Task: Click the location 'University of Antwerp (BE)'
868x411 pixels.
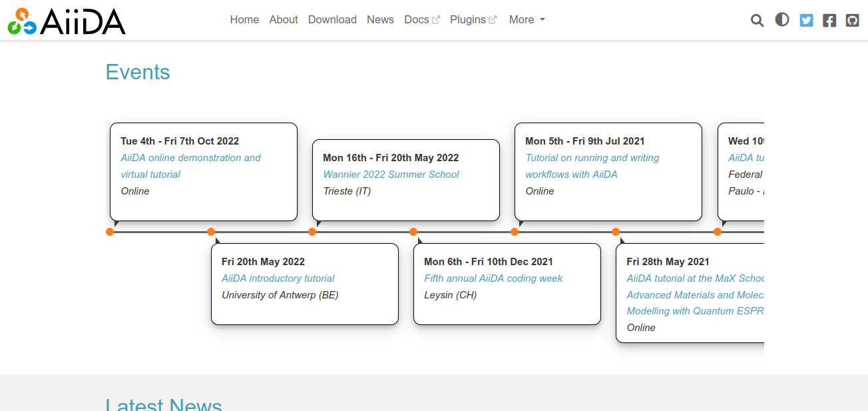Action: point(280,295)
